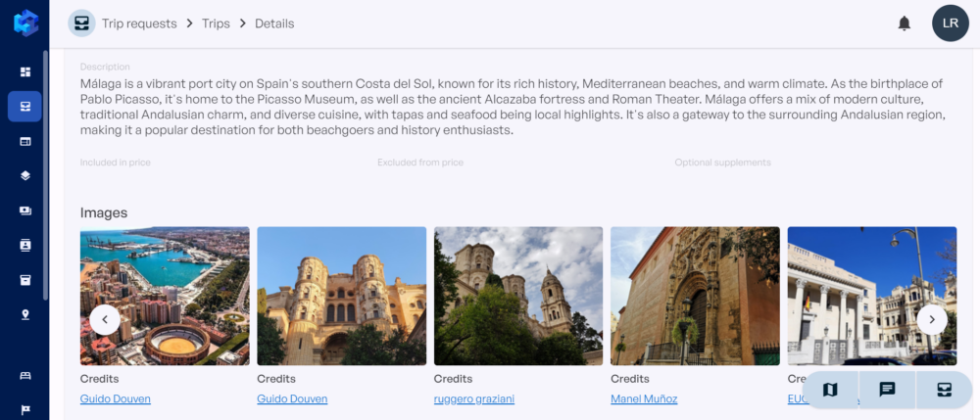980x420 pixels.
Task: Click the layers icon in the sidebar
Action: 24,175
